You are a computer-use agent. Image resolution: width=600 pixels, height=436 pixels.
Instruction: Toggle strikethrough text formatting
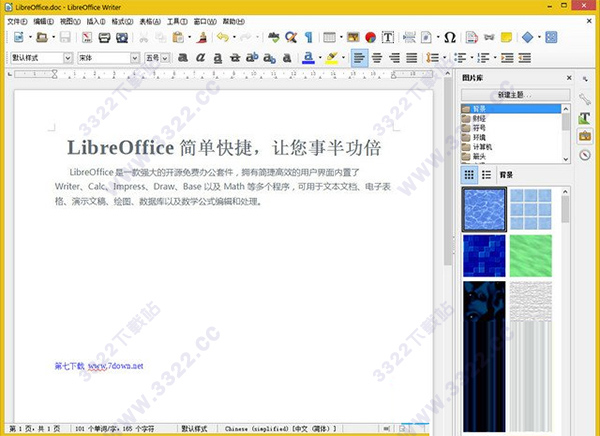click(x=235, y=58)
